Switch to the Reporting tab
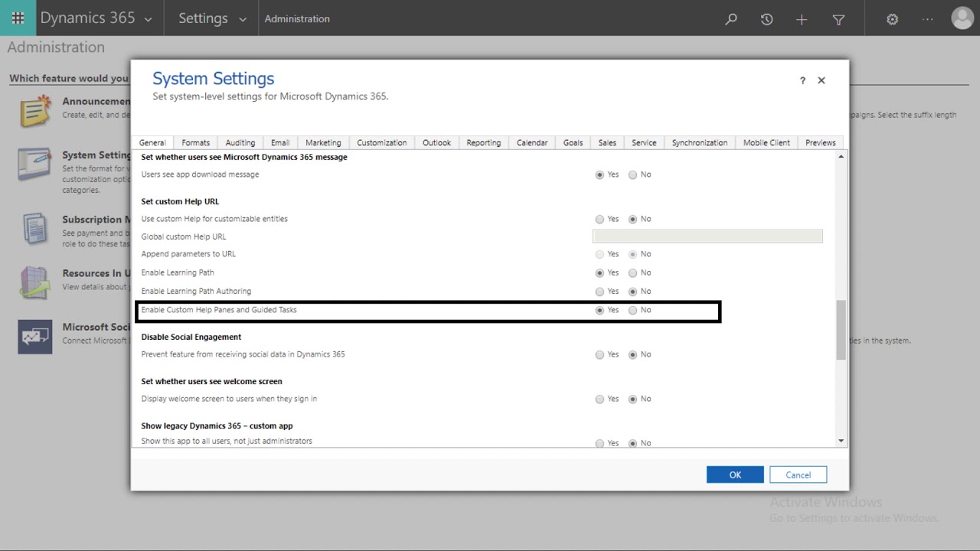This screenshot has height=551, width=980. pyautogui.click(x=483, y=142)
